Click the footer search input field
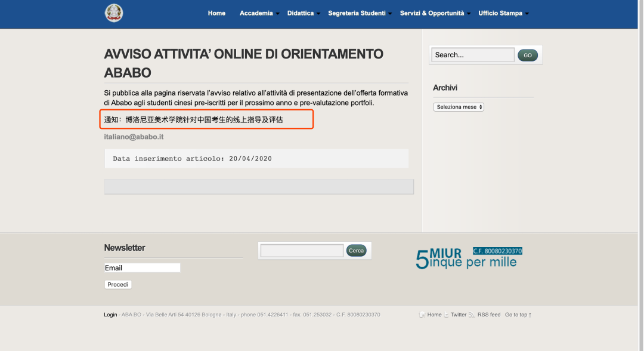This screenshot has width=644, height=351. pyautogui.click(x=302, y=251)
